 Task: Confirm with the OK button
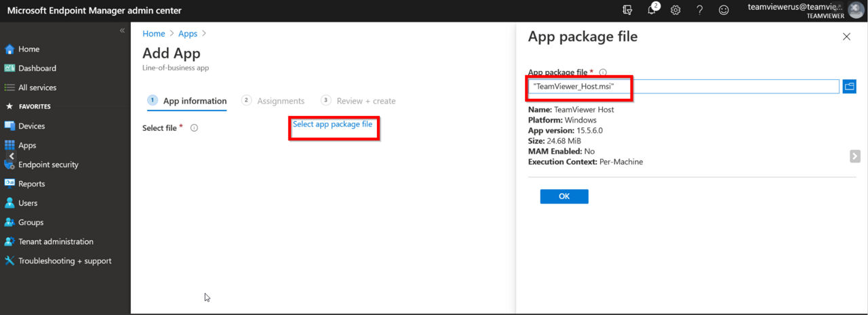click(564, 196)
